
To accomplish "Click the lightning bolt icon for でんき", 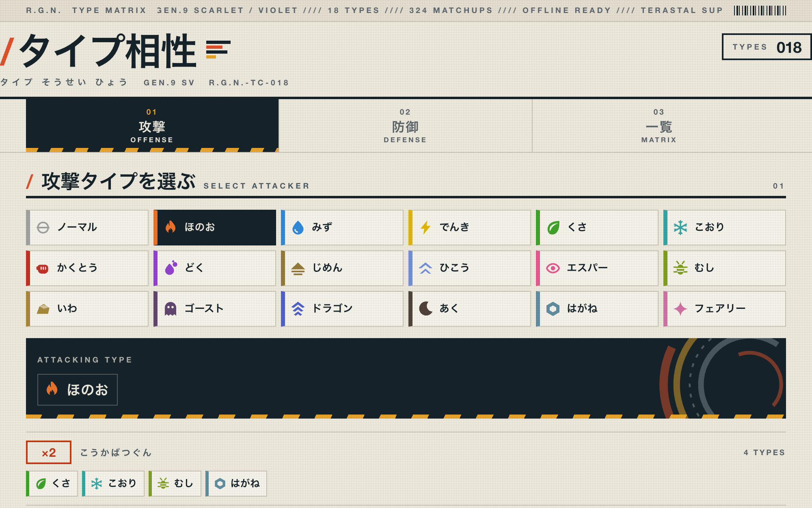I will [425, 228].
